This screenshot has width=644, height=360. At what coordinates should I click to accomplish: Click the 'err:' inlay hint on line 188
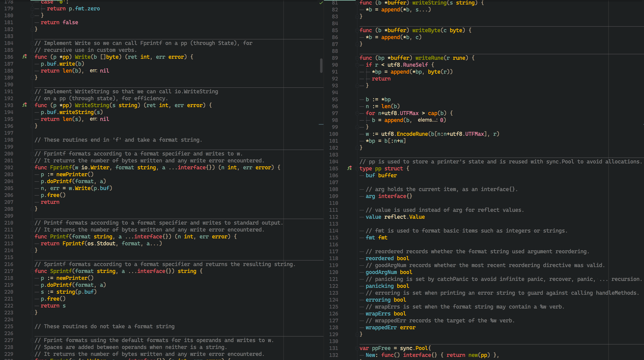(x=93, y=71)
